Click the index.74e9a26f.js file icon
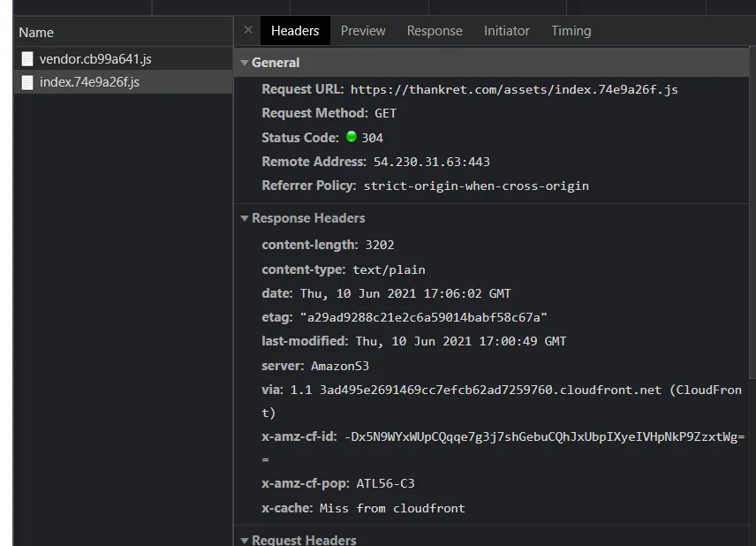The image size is (756, 546). coord(27,82)
